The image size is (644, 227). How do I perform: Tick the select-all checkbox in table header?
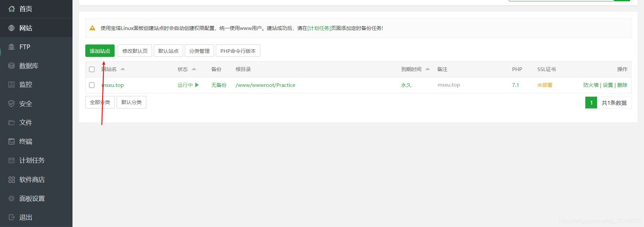(x=92, y=69)
